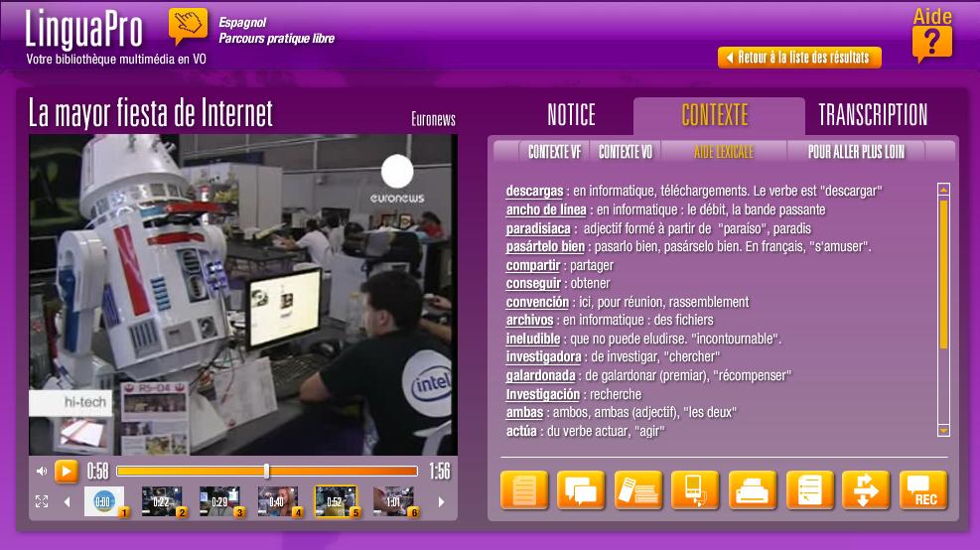Click the expression "pasártelo bien"
Viewport: 980px width, 550px height.
(x=545, y=247)
